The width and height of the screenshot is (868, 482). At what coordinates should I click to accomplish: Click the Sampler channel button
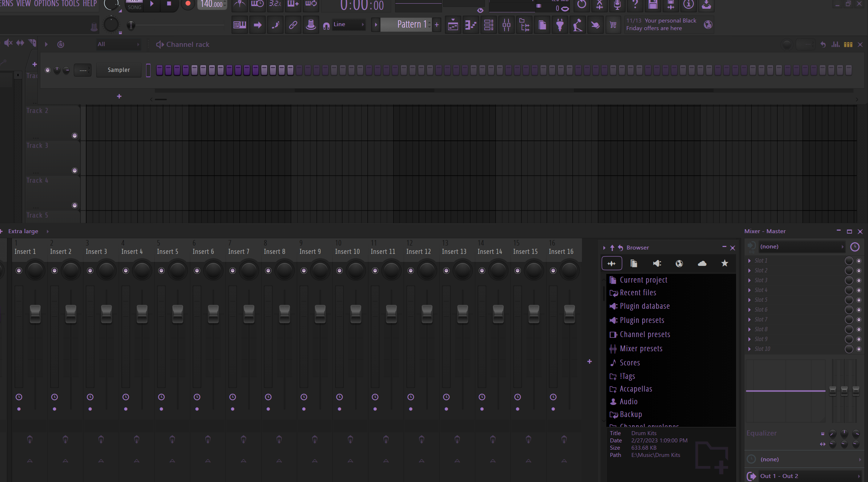pos(118,70)
